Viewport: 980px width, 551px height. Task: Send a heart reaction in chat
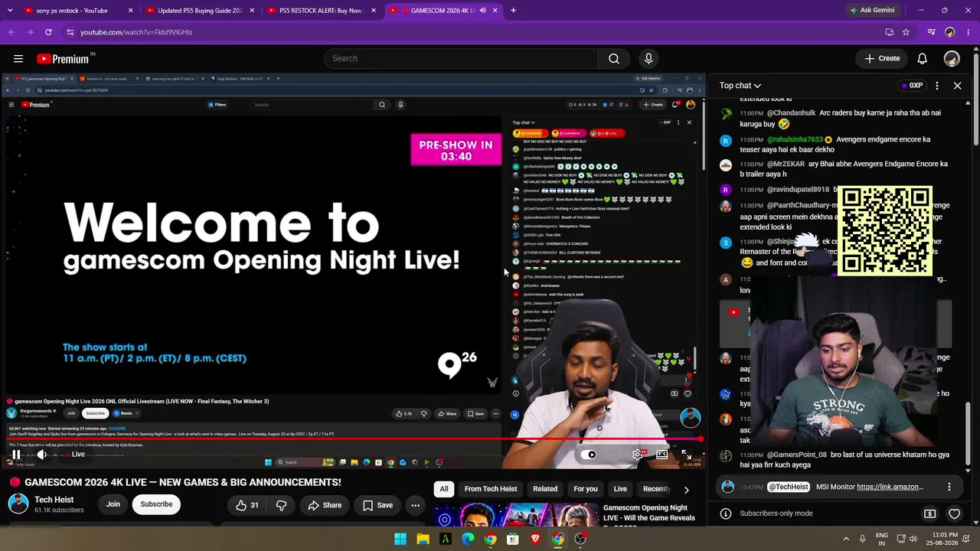click(x=955, y=514)
